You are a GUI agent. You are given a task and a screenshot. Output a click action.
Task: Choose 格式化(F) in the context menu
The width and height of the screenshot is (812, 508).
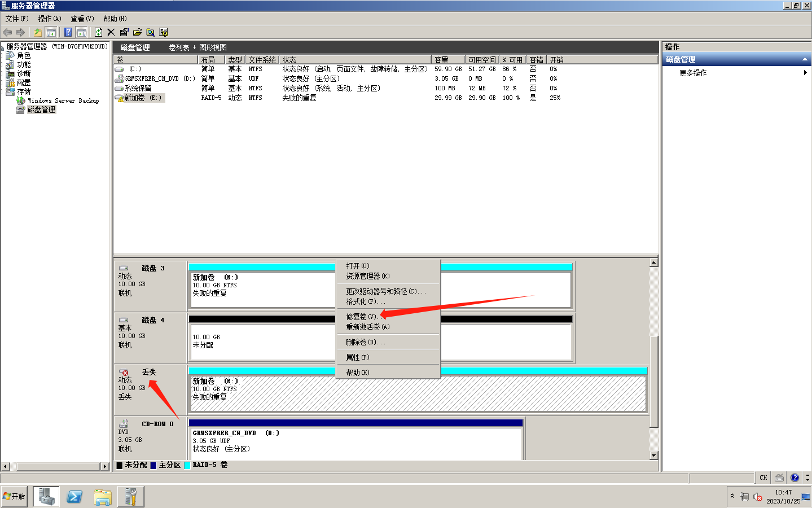click(388, 301)
